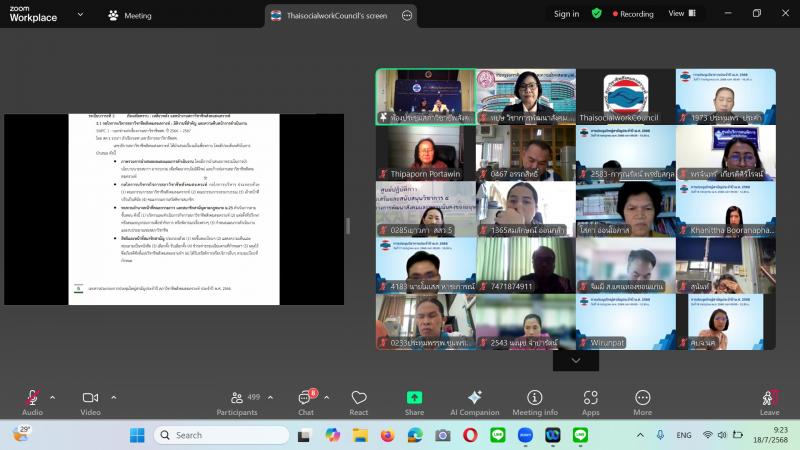Launch Firefox from the taskbar
Viewport: 800px width, 450px height.
pos(388,435)
